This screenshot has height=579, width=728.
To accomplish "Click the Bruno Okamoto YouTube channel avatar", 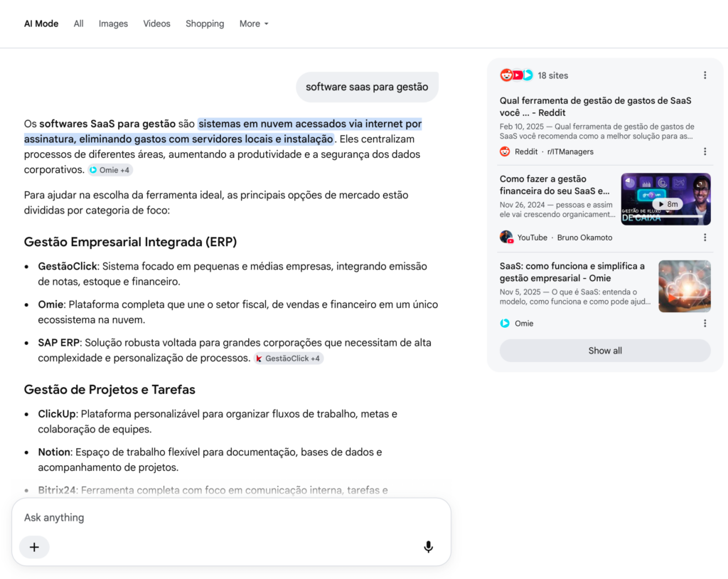I will coord(506,238).
